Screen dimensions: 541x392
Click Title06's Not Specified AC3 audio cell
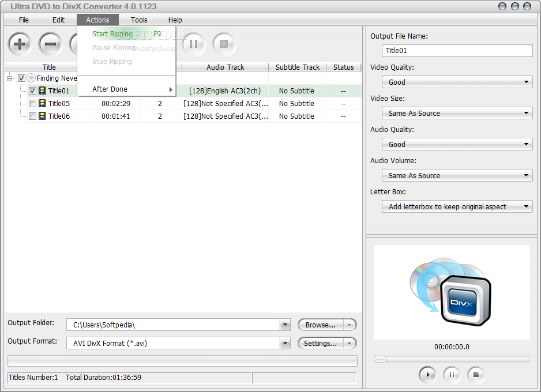click(226, 116)
